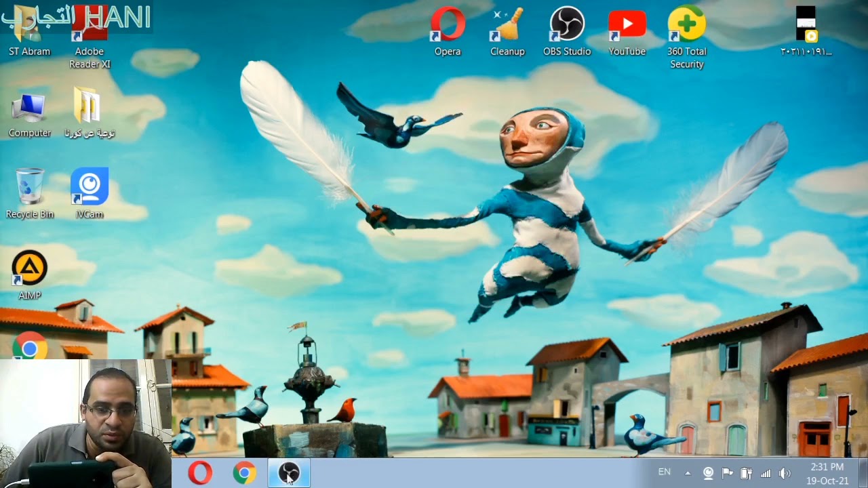This screenshot has height=488, width=868.
Task: Open 360 Total Security shortcut
Action: 687,37
